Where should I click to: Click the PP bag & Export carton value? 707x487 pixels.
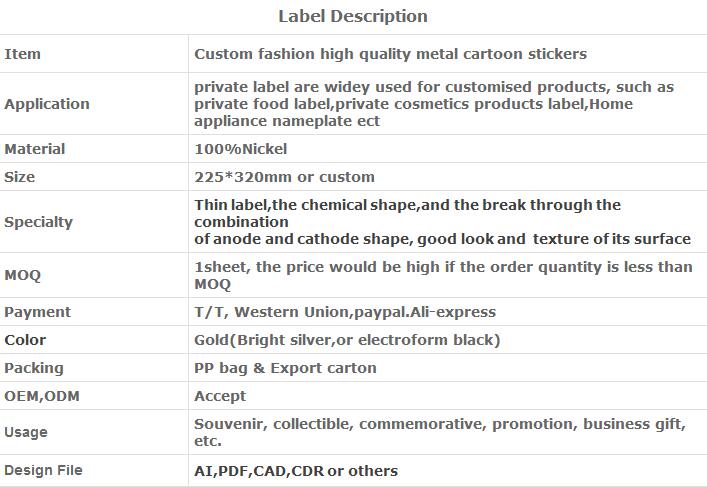pos(285,368)
